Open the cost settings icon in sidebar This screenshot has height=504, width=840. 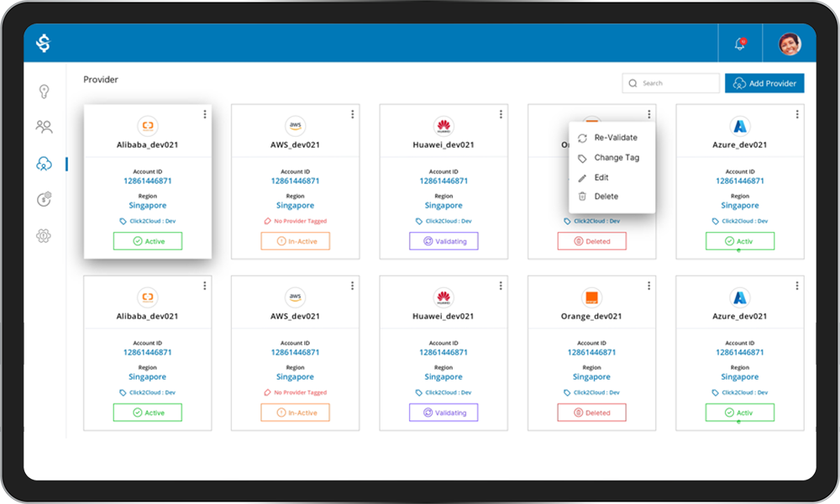tap(44, 199)
